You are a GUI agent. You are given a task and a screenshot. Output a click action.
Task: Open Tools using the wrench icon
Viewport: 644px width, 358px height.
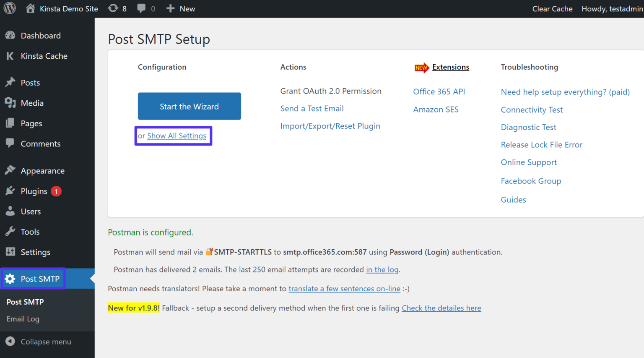[10, 231]
